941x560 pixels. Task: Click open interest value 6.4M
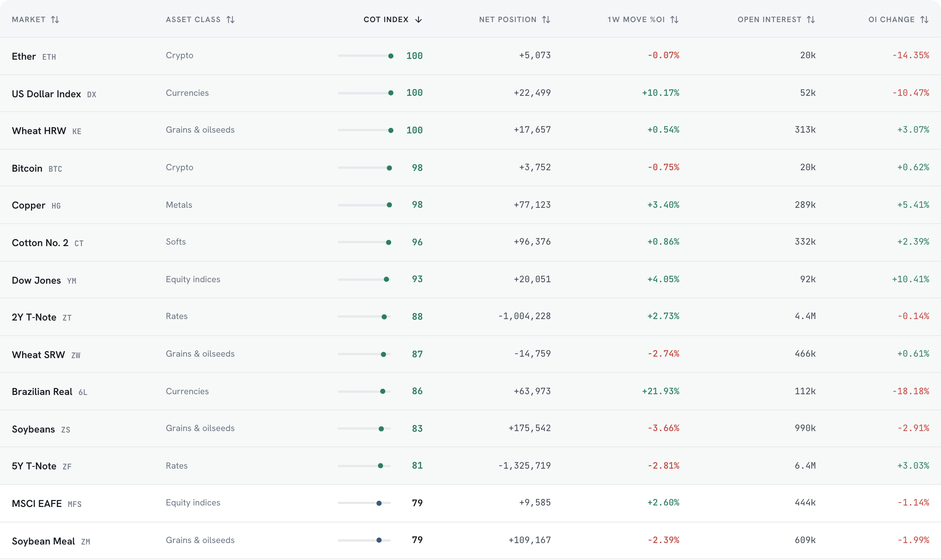(x=805, y=466)
